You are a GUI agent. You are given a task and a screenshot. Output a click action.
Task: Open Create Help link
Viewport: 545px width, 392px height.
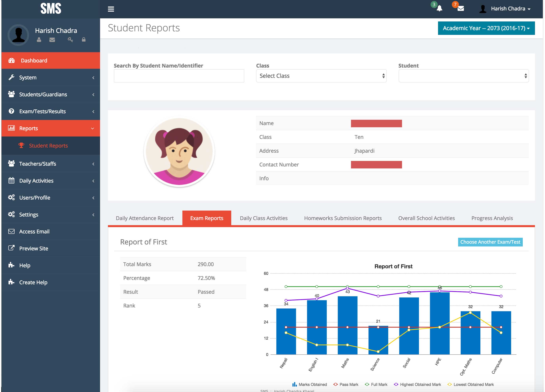tap(51, 282)
